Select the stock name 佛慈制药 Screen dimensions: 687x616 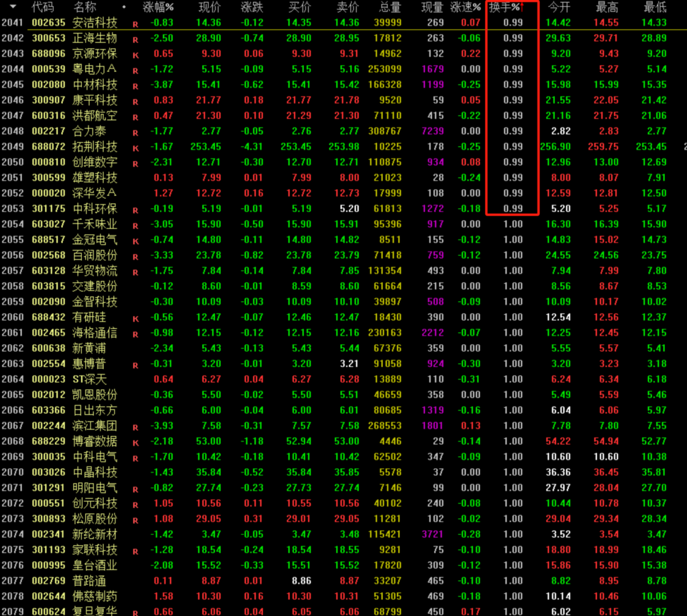[95, 596]
